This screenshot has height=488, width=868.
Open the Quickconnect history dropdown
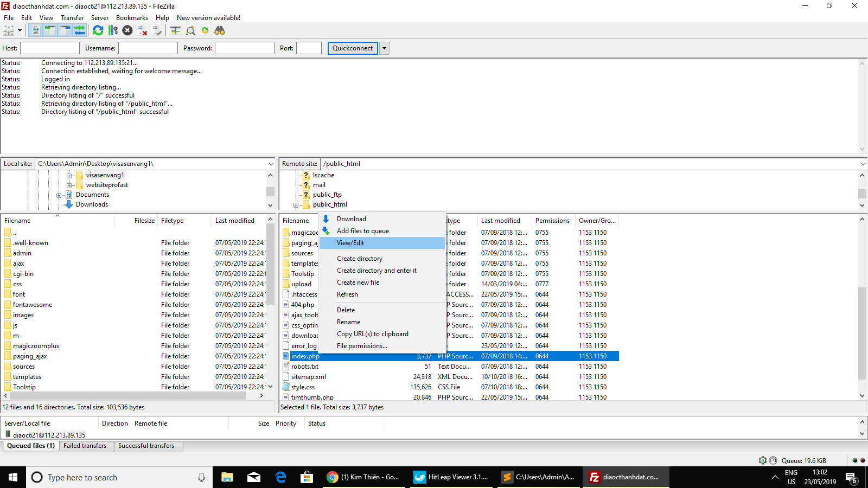pos(384,48)
